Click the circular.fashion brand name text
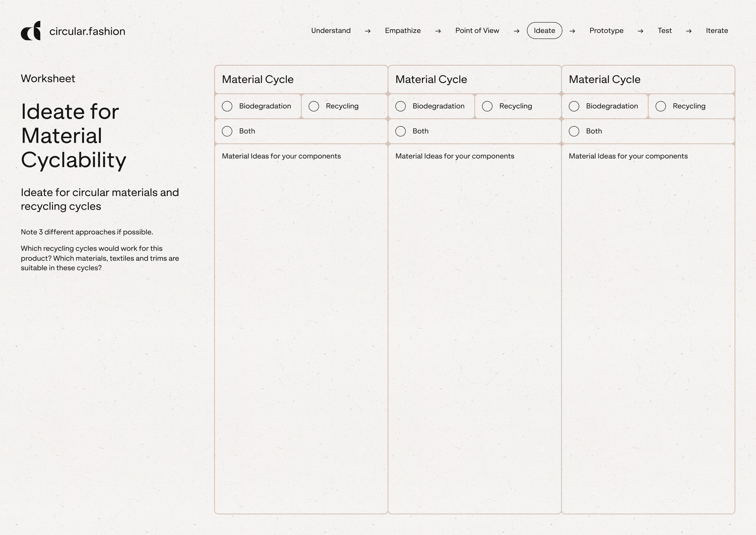756x535 pixels. tap(87, 31)
